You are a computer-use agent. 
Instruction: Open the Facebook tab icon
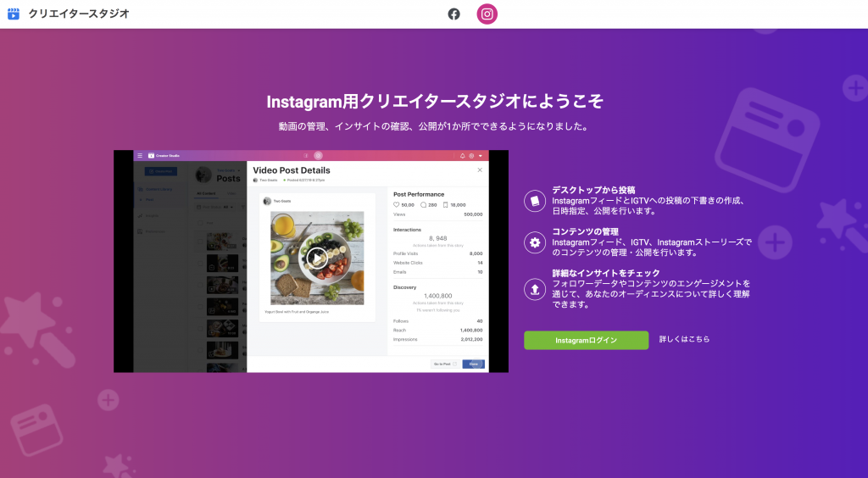[454, 14]
